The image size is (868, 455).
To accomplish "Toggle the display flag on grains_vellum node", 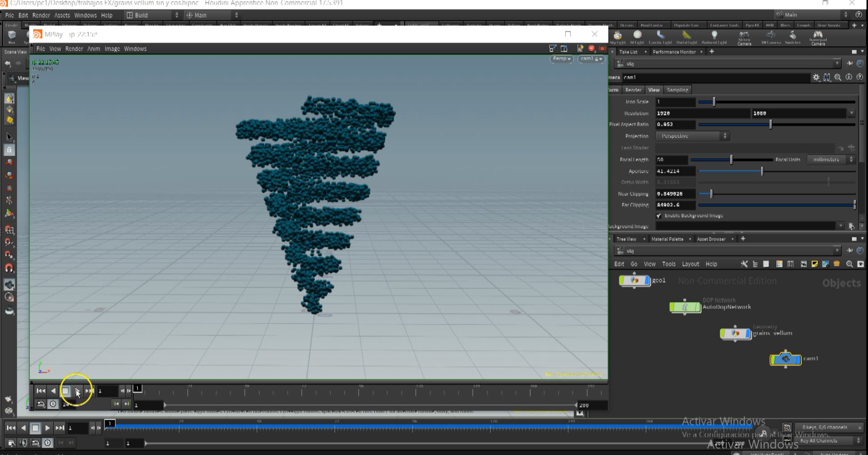I will pyautogui.click(x=748, y=333).
